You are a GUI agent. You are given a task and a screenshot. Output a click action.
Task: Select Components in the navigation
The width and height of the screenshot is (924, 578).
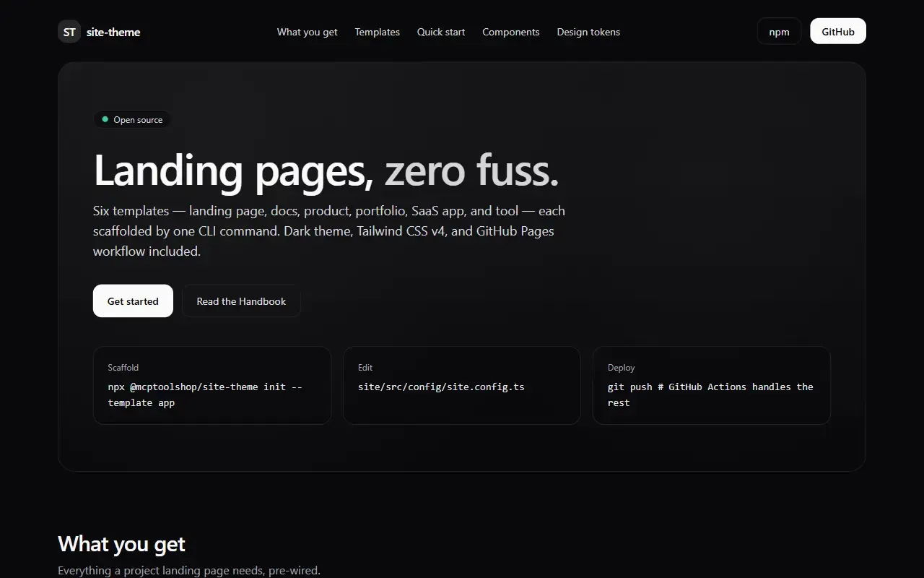pos(511,32)
